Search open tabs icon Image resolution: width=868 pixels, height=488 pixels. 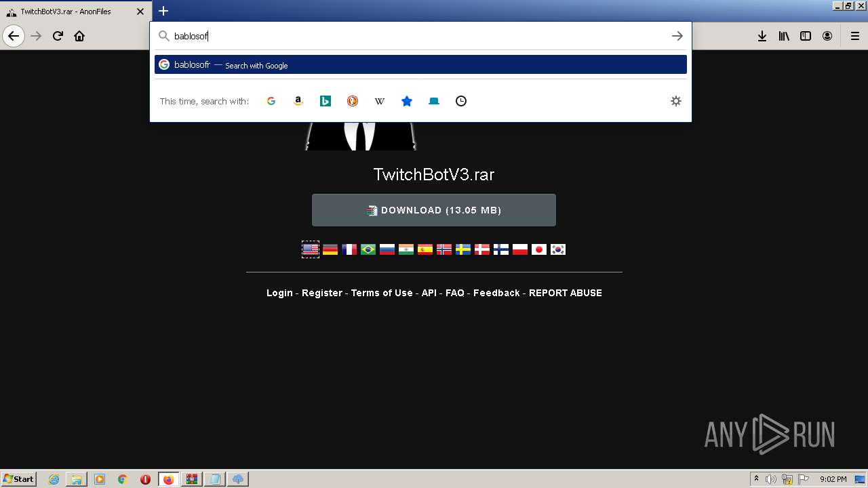434,101
